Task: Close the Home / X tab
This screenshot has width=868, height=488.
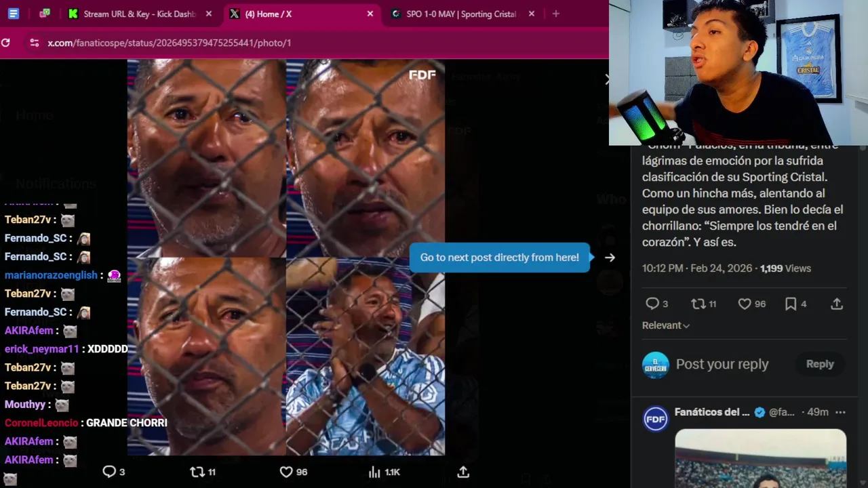Action: [370, 14]
